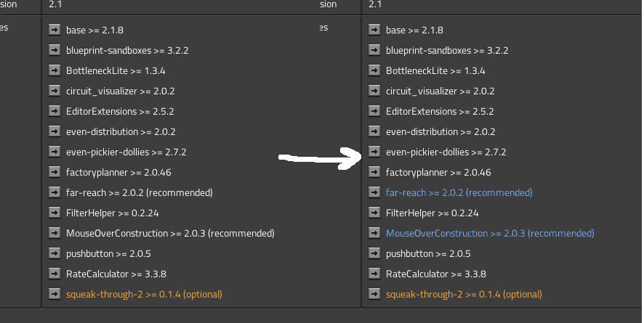Click factoryplanner >= 2.0.46 text in right list
The image size is (644, 323).
point(438,172)
